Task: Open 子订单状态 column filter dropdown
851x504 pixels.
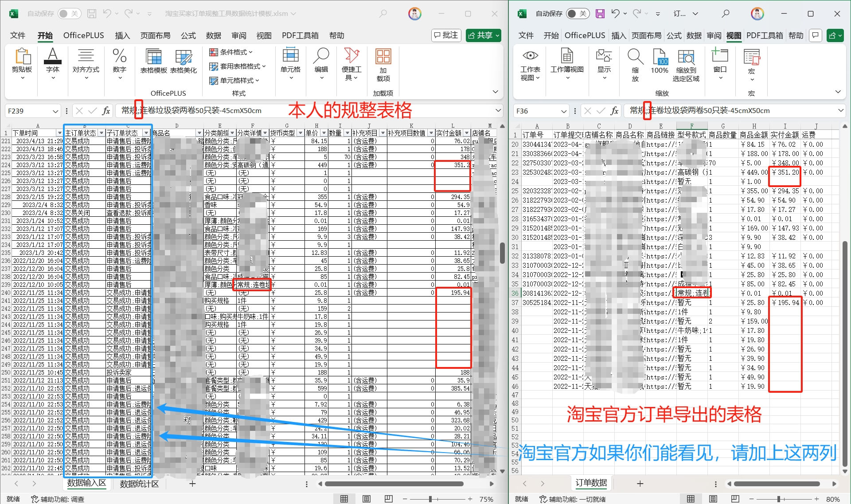Action: 146,133
